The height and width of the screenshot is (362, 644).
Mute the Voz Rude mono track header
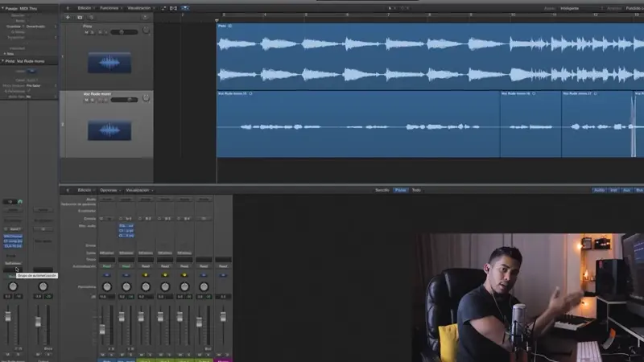[x=86, y=100]
